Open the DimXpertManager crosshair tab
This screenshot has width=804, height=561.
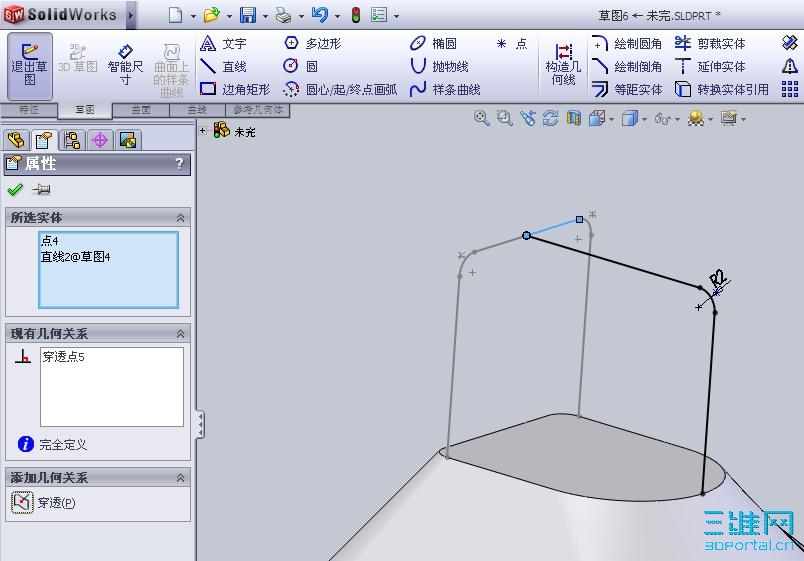tap(100, 139)
